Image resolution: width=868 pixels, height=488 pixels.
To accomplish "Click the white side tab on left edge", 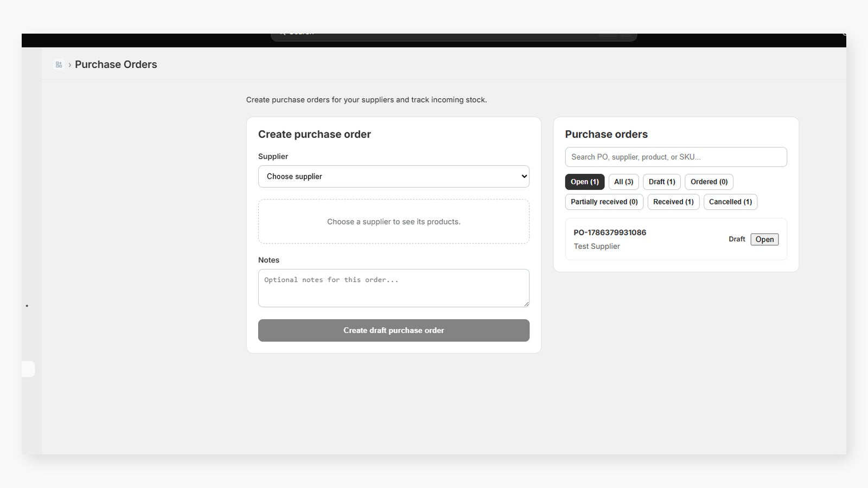I will click(x=28, y=369).
